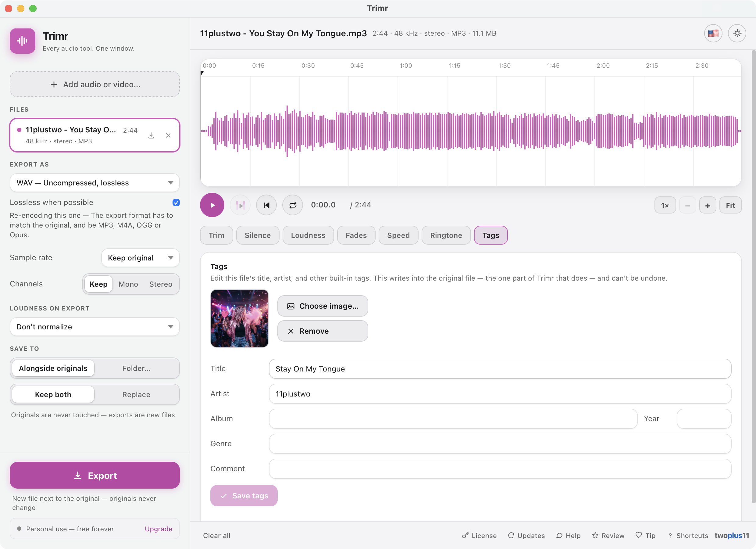Click the album artwork thumbnail

(x=239, y=318)
